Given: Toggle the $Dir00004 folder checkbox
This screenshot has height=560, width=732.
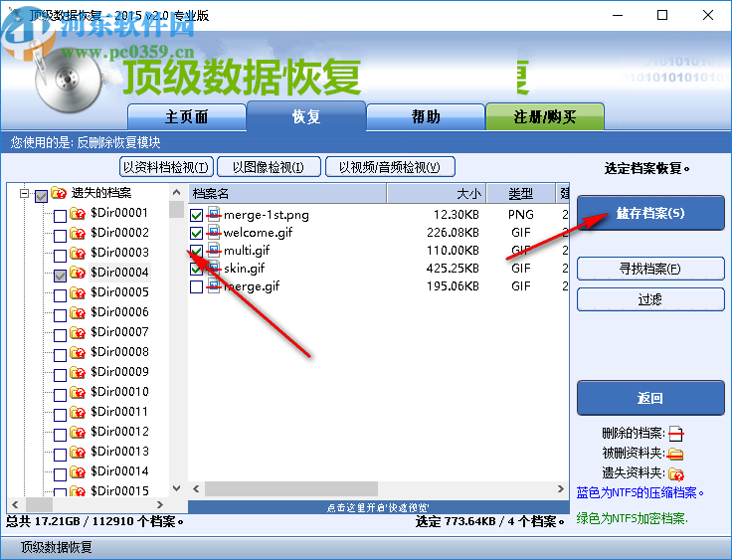Looking at the screenshot, I should pyautogui.click(x=60, y=276).
